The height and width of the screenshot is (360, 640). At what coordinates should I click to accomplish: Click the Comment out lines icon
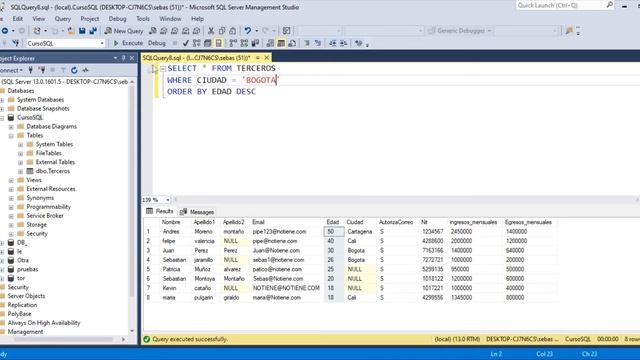point(307,43)
